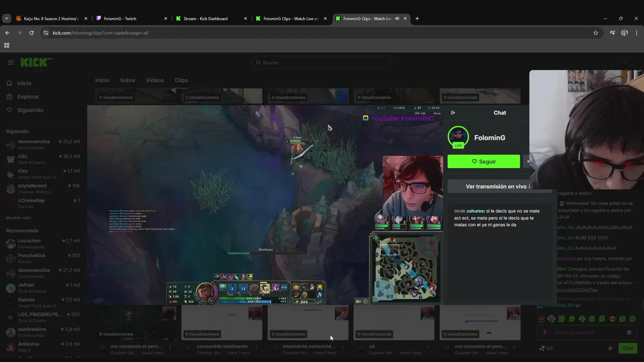Go forward in browser history
This screenshot has width=644, height=362.
pyautogui.click(x=19, y=33)
